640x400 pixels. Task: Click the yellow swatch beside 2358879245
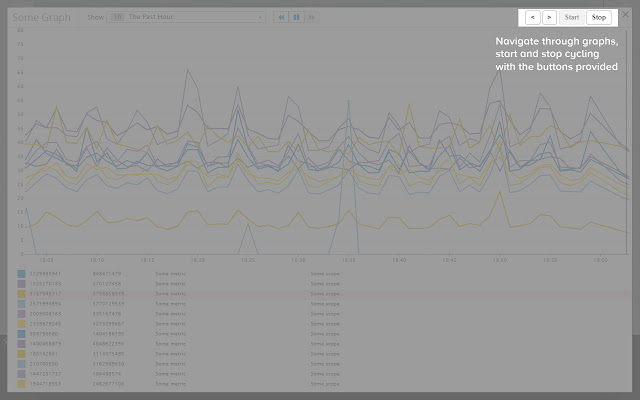click(x=21, y=324)
